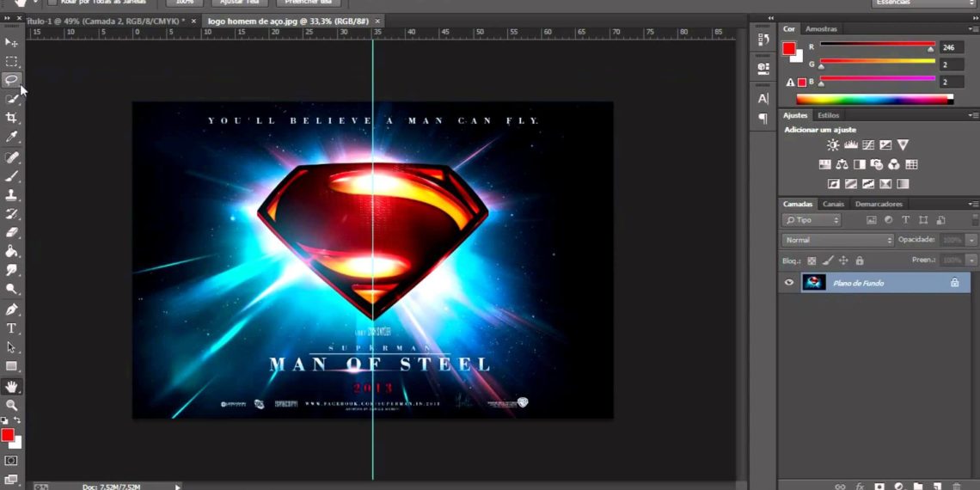
Task: Select the Path Selection tool
Action: [x=11, y=347]
